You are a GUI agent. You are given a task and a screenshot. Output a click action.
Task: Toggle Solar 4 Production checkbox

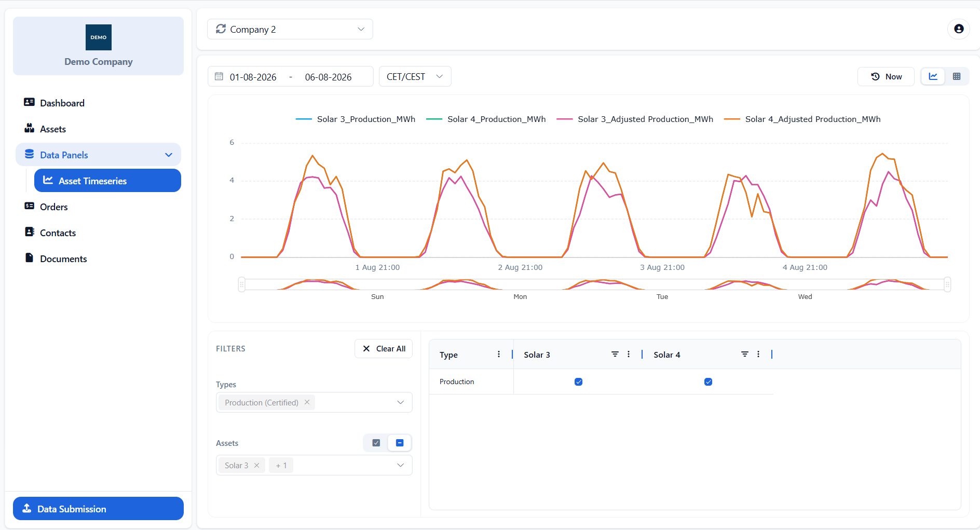708,382
